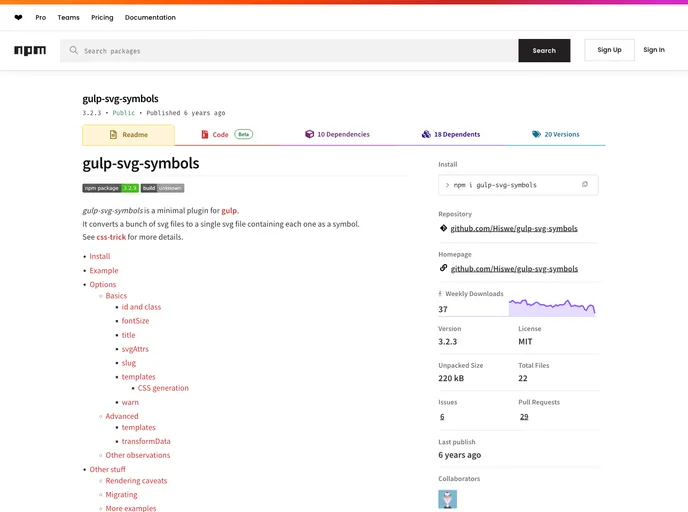Jump to More examples section
The height and width of the screenshot is (512, 688).
(x=131, y=508)
